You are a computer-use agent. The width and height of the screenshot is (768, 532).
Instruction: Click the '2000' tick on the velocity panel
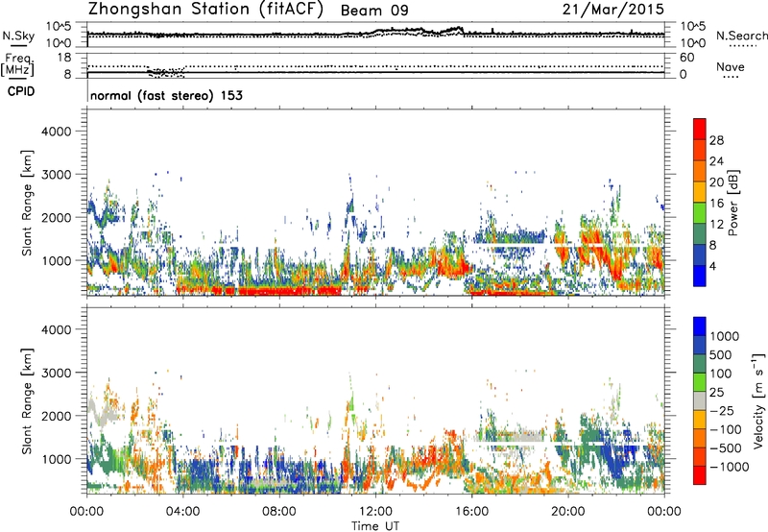tap(56, 416)
